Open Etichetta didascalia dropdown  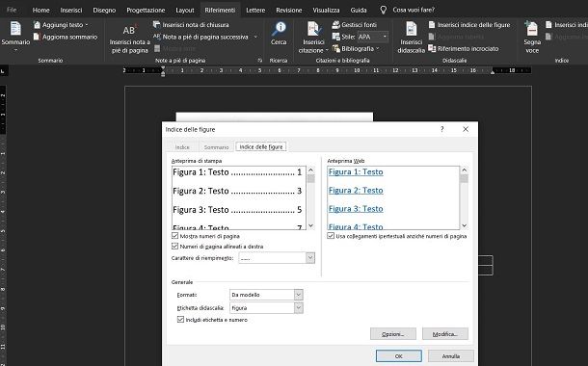[x=298, y=308]
